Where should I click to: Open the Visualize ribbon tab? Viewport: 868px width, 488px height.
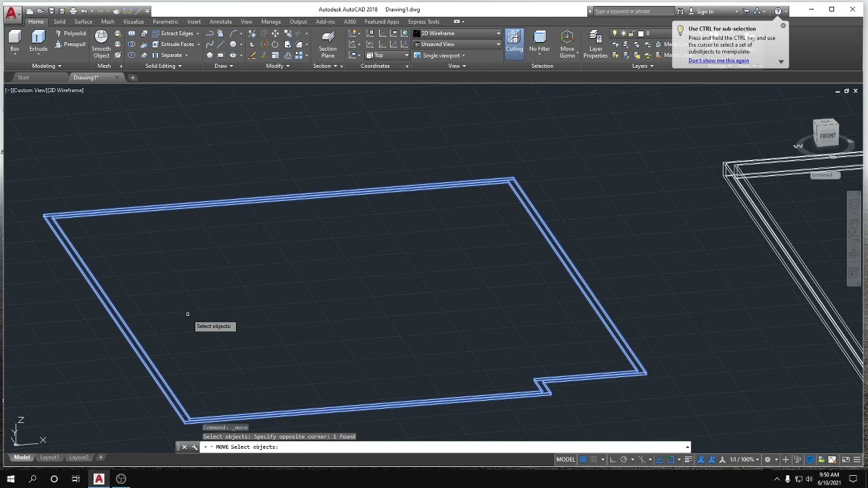pos(134,22)
